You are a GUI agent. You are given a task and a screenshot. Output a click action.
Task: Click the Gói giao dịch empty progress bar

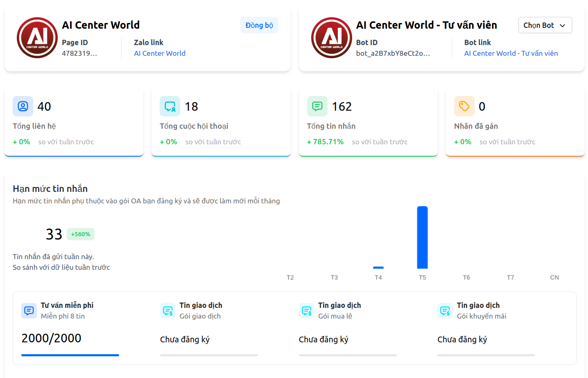209,355
